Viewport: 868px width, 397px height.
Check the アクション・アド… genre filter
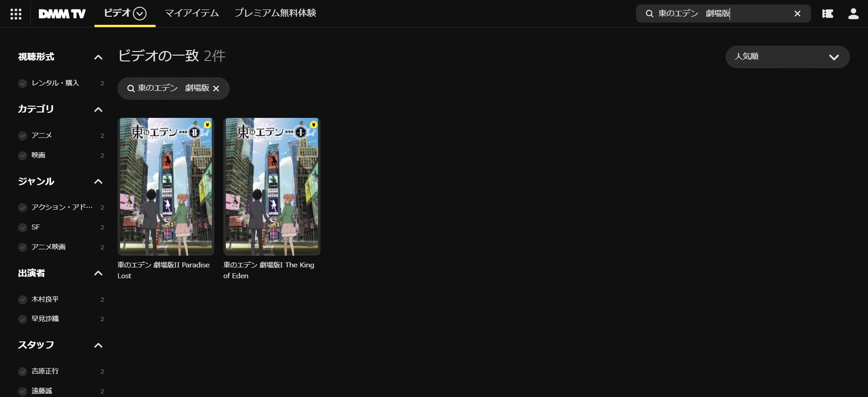pyautogui.click(x=23, y=208)
